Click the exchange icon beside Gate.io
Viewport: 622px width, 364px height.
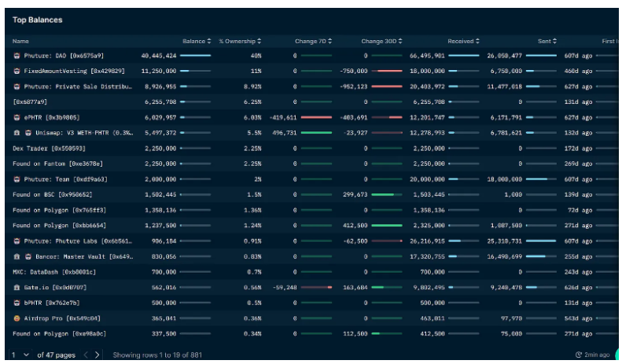pos(17,288)
